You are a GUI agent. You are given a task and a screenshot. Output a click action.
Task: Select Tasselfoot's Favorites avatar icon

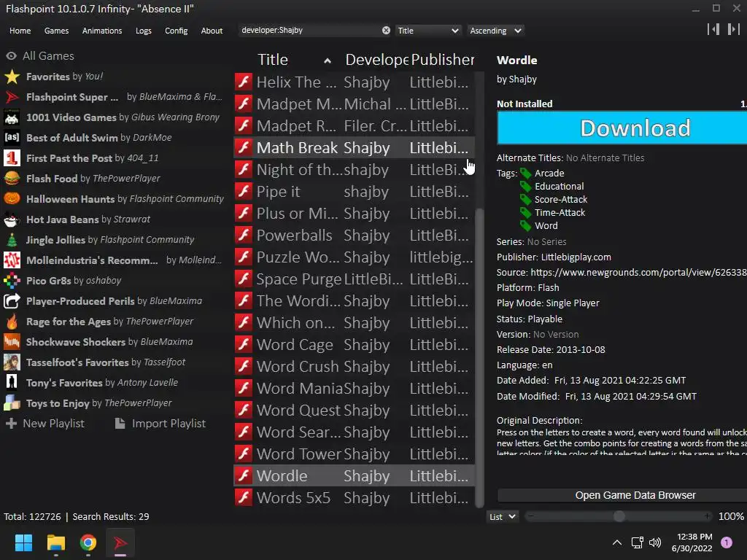coord(12,362)
